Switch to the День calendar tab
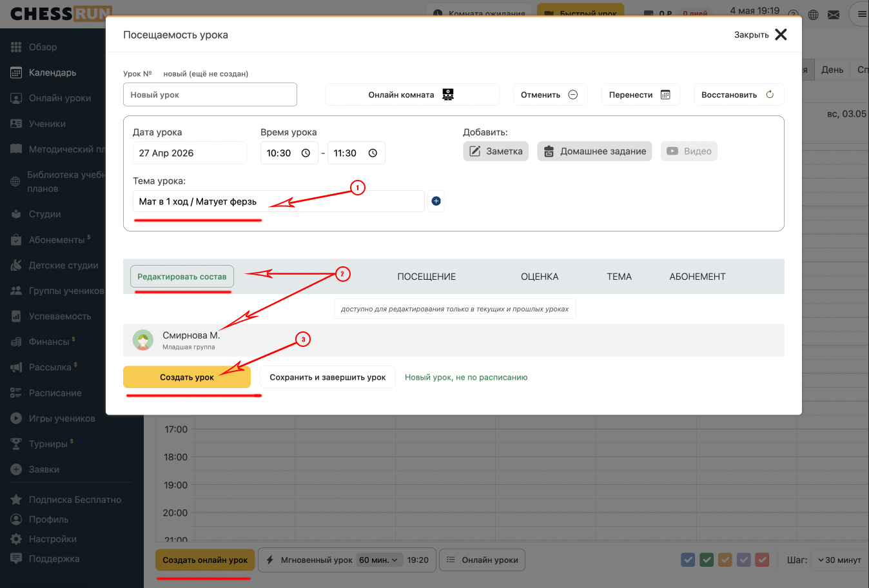Screen dimensions: 869x588 832,70
